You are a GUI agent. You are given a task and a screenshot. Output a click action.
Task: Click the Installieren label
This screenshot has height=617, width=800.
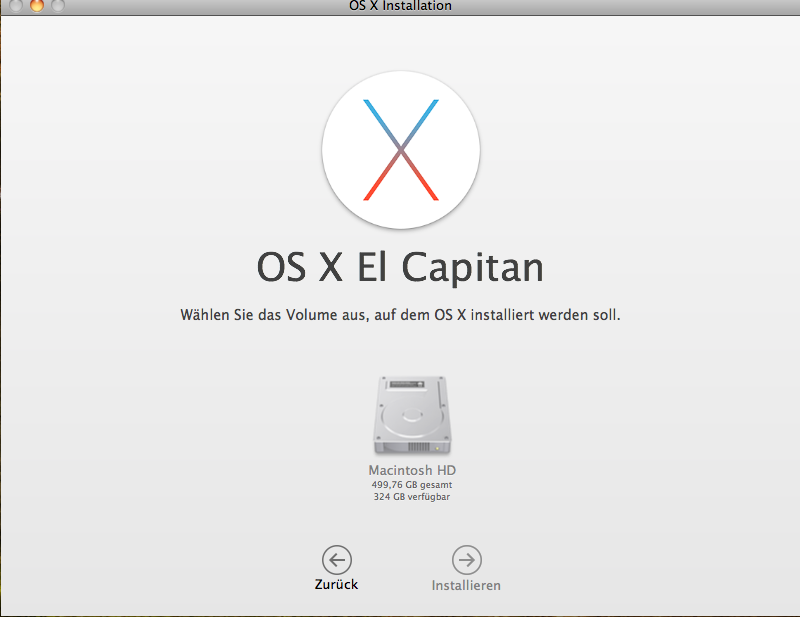pyautogui.click(x=466, y=585)
